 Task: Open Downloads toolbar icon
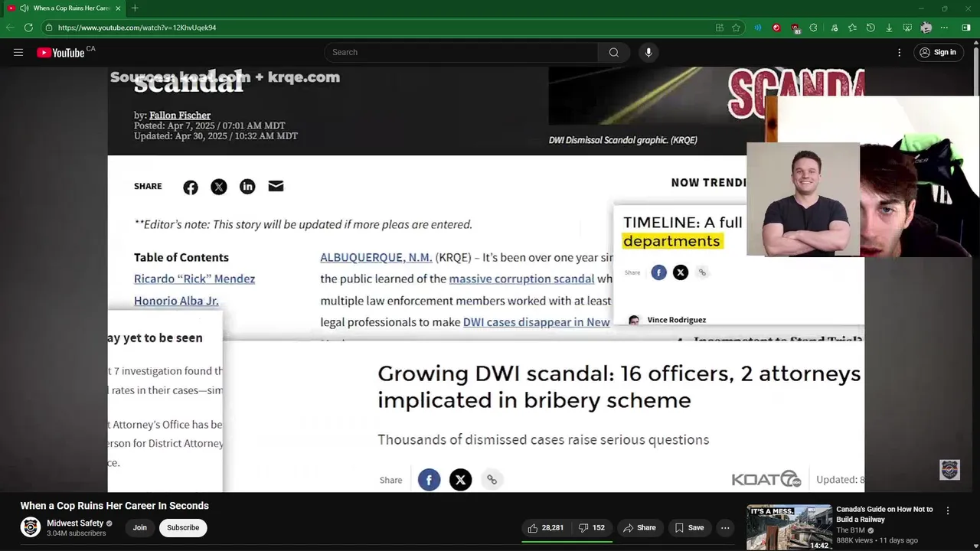889,28
